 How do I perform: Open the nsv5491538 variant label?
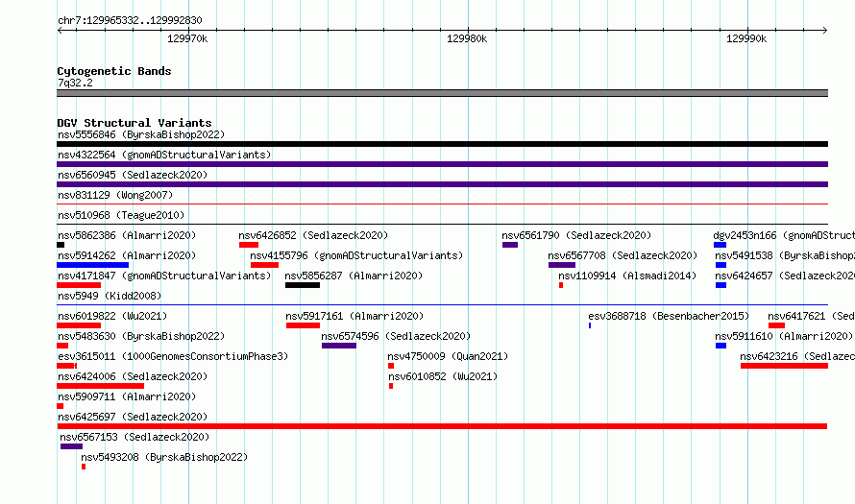click(785, 255)
